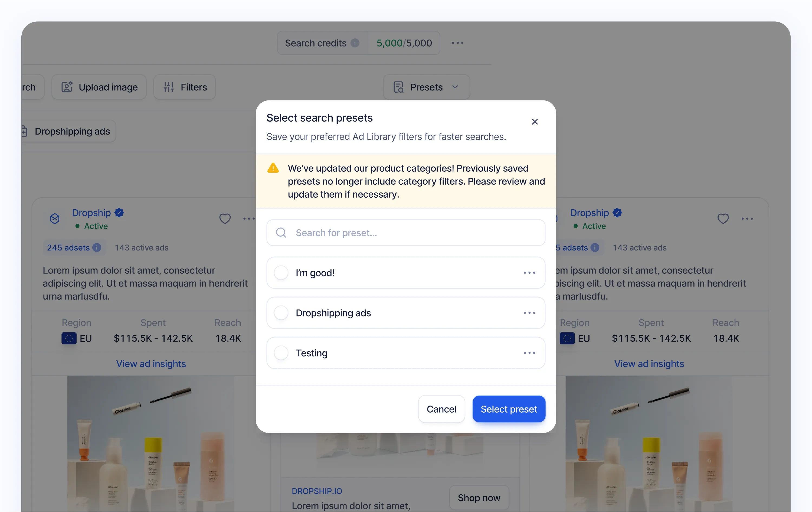The height and width of the screenshot is (512, 812).
Task: Confirm with the Select preset button
Action: 509,409
